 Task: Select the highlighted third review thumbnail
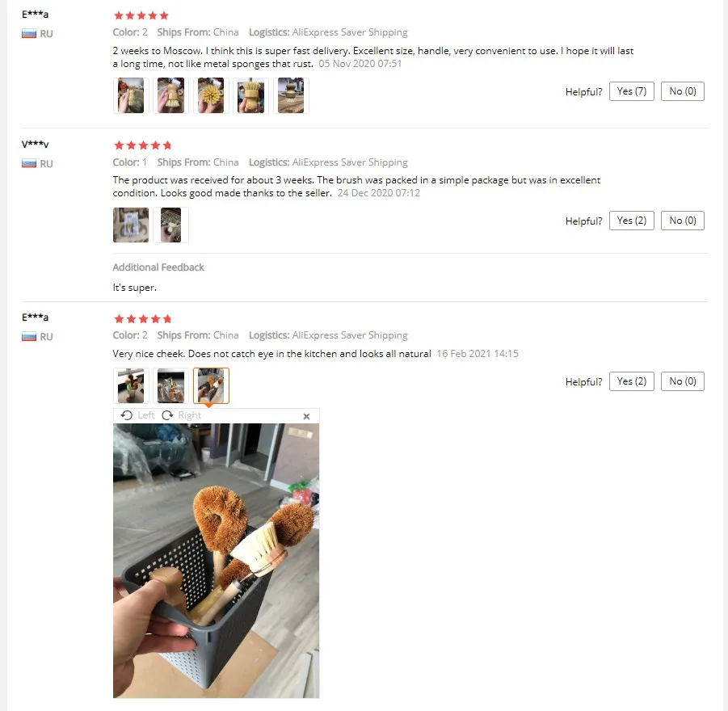pos(211,385)
